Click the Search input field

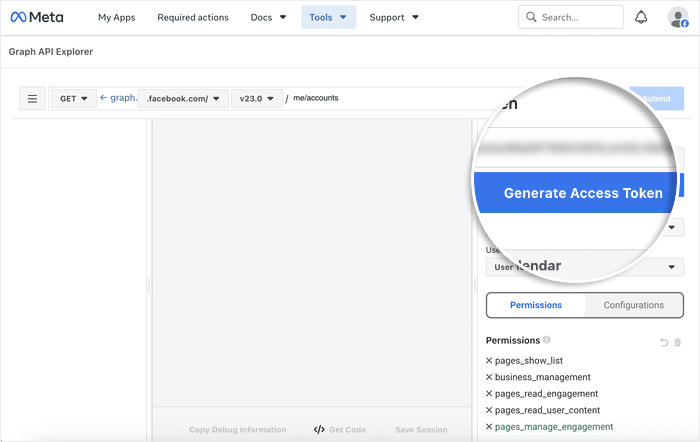(571, 17)
